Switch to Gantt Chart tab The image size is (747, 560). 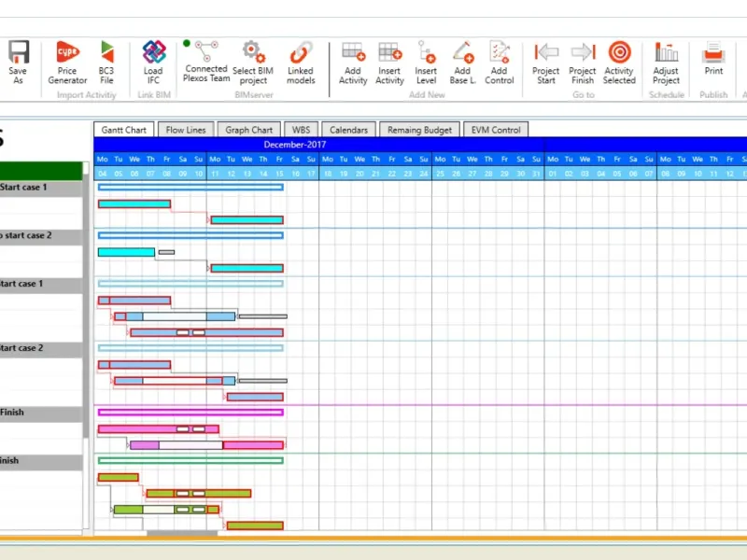pos(124,130)
